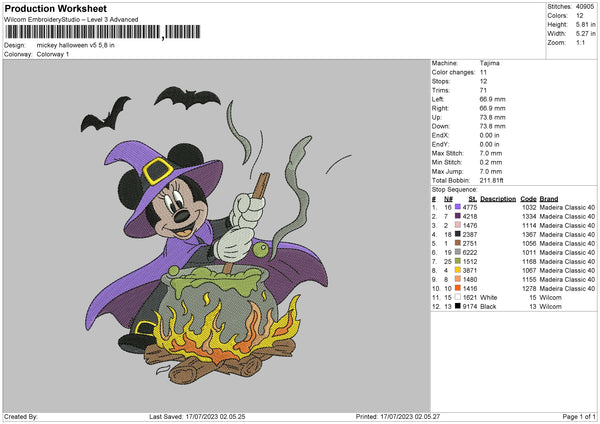The width and height of the screenshot is (600, 424).
Task: Select the Black swatch in row 9174
Action: pyautogui.click(x=458, y=306)
